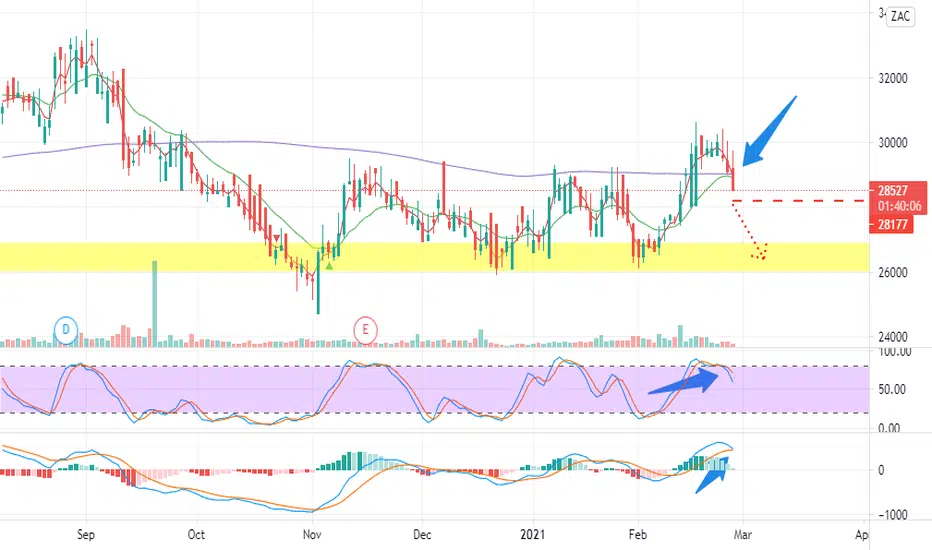The width and height of the screenshot is (932, 550).
Task: Click the dividend 'D' event marker
Action: point(66,329)
